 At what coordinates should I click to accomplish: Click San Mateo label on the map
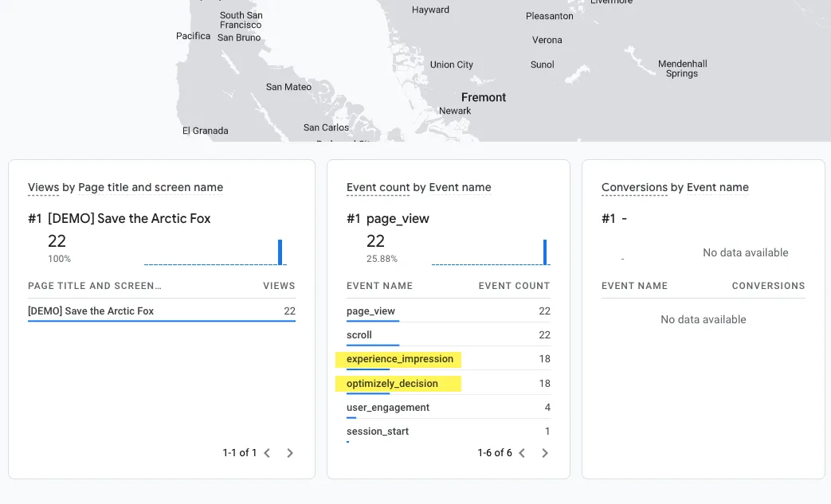(289, 87)
